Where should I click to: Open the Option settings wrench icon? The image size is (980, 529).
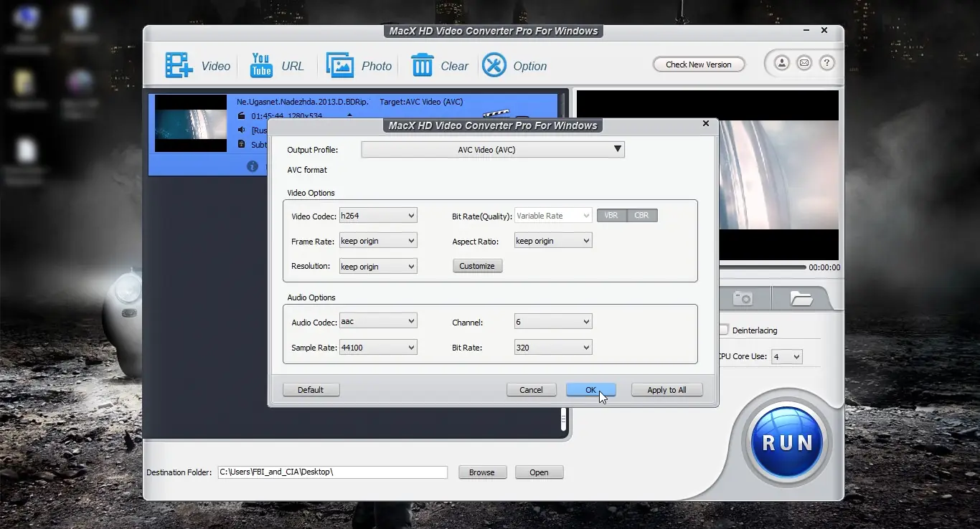click(x=514, y=65)
